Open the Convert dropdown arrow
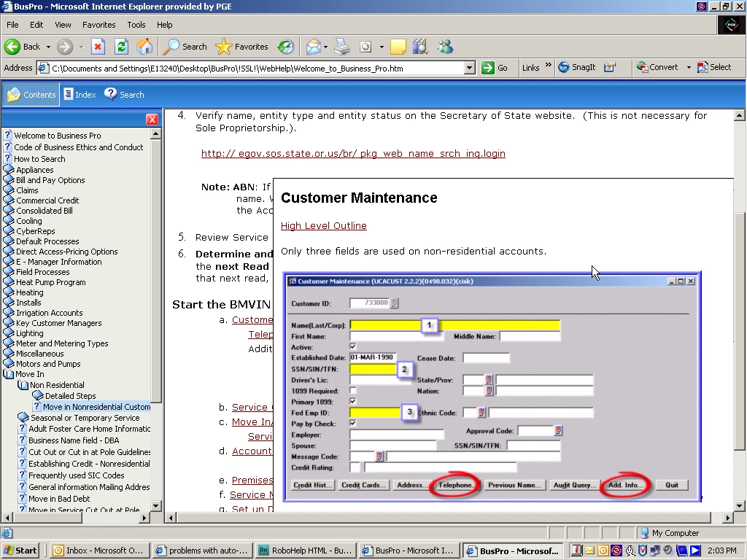The width and height of the screenshot is (747, 560). (x=689, y=68)
